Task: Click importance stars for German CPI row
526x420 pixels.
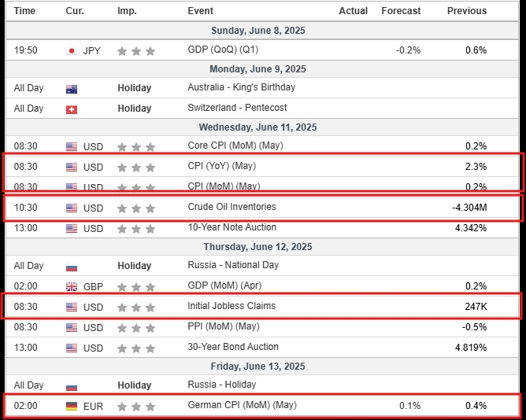Action: (135, 406)
